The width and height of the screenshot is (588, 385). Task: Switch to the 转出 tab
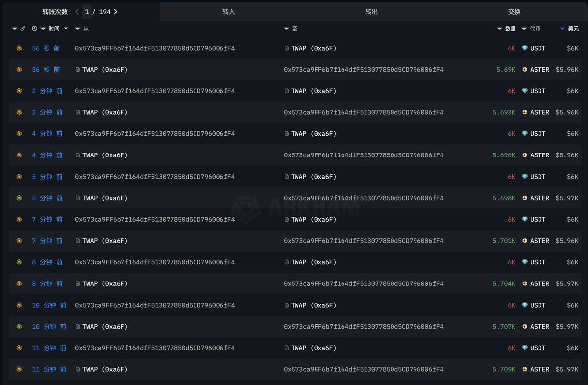tap(371, 12)
